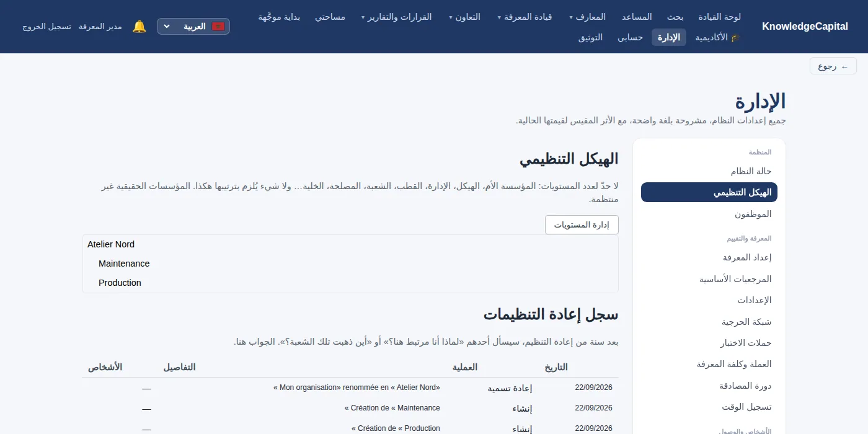Expand the قيادة المعرفة dropdown menu
868x434 pixels.
click(525, 17)
